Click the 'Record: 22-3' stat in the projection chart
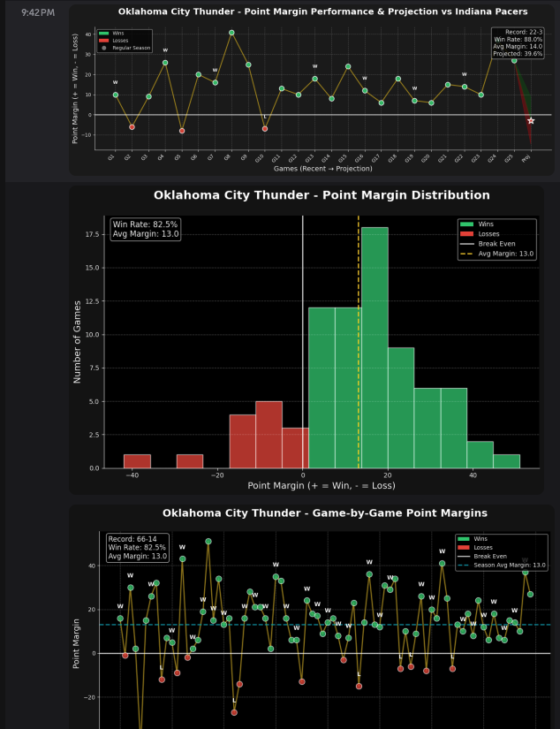 click(524, 32)
